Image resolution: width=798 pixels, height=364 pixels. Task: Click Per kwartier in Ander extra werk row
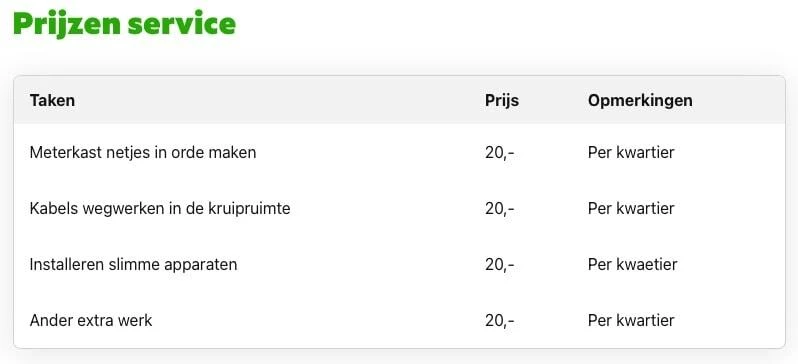(x=631, y=320)
